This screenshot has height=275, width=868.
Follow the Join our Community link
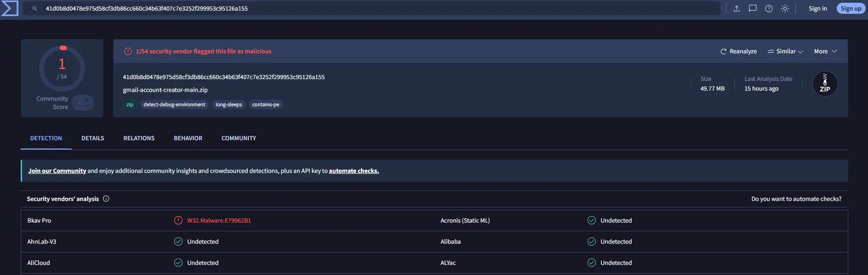pos(57,171)
